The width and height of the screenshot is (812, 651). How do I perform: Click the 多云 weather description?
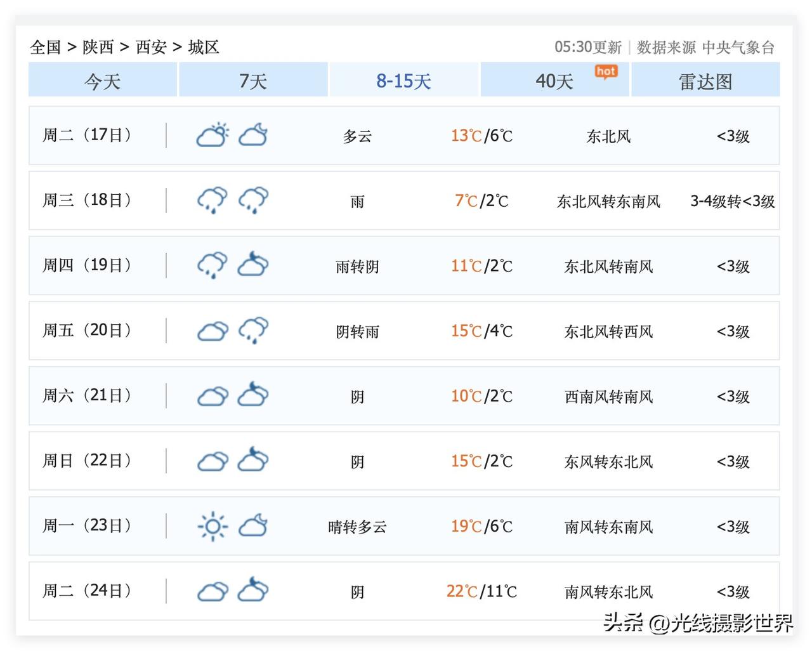pos(357,136)
